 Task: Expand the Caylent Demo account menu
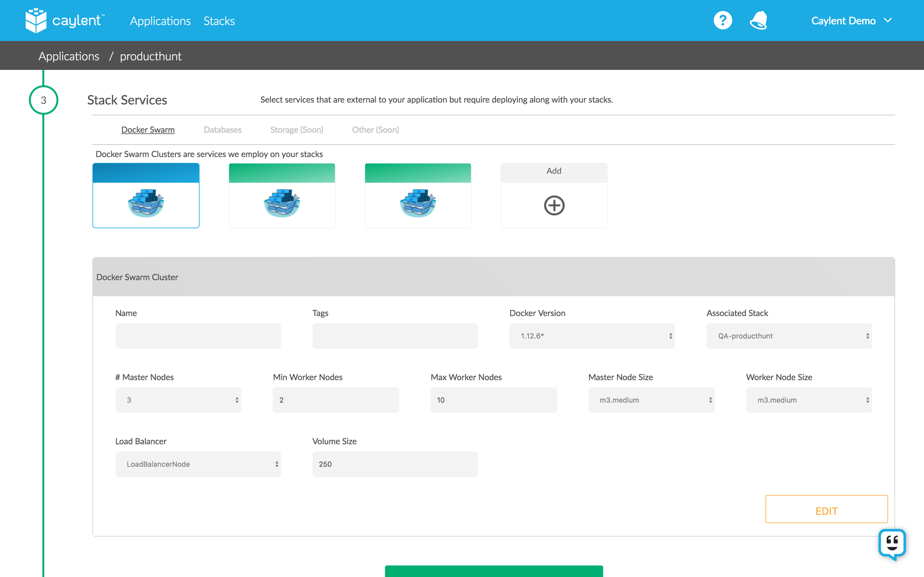pos(851,21)
